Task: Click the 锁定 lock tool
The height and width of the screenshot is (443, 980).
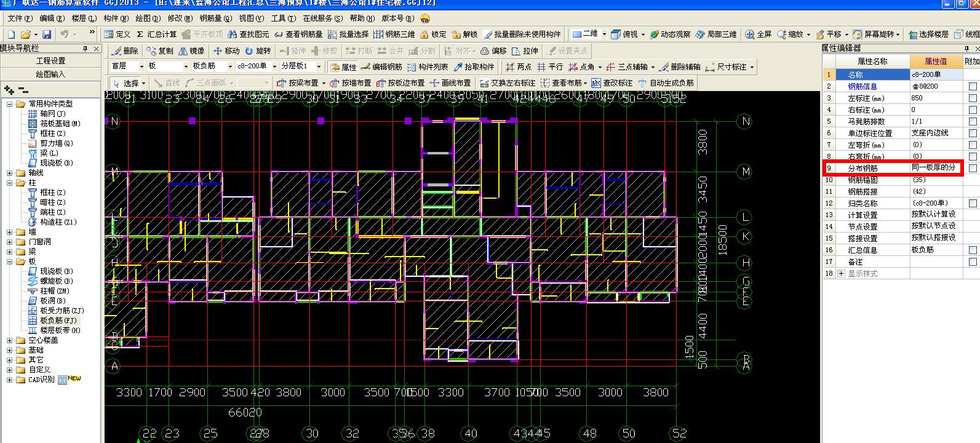Action: pos(433,34)
